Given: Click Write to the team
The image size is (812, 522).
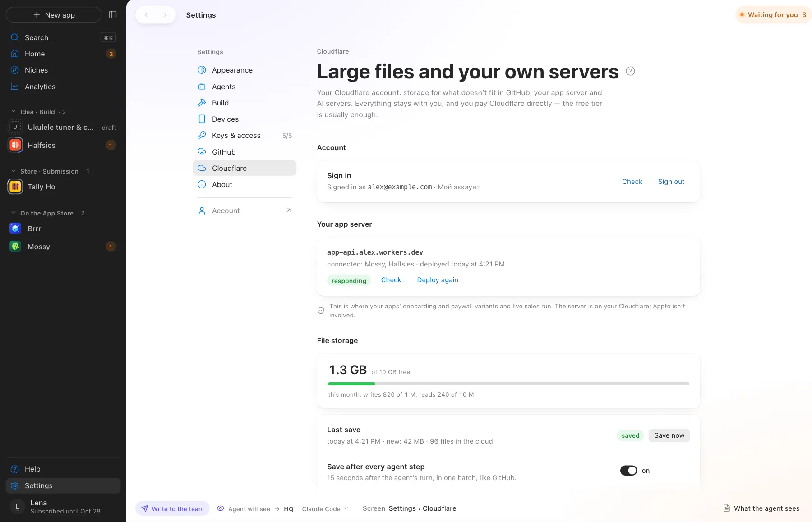Looking at the screenshot, I should (172, 508).
